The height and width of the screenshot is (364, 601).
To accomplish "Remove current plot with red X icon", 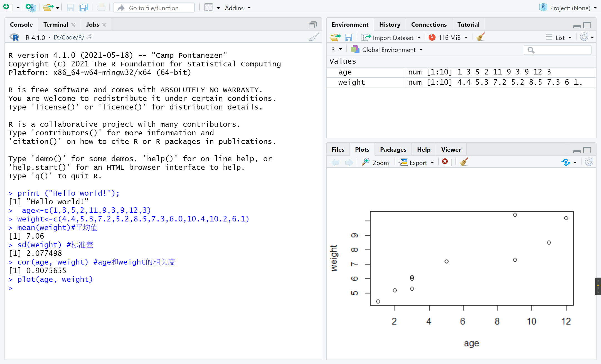I will [x=446, y=162].
